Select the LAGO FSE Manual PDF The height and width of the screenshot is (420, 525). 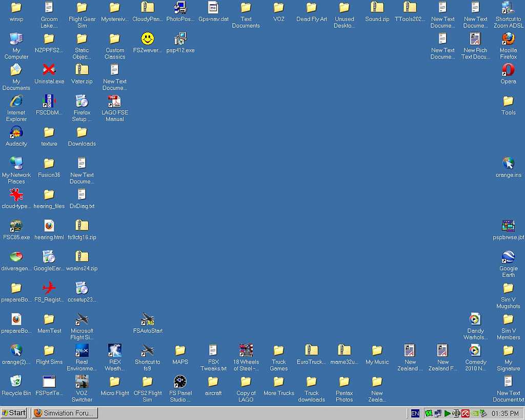(x=114, y=101)
